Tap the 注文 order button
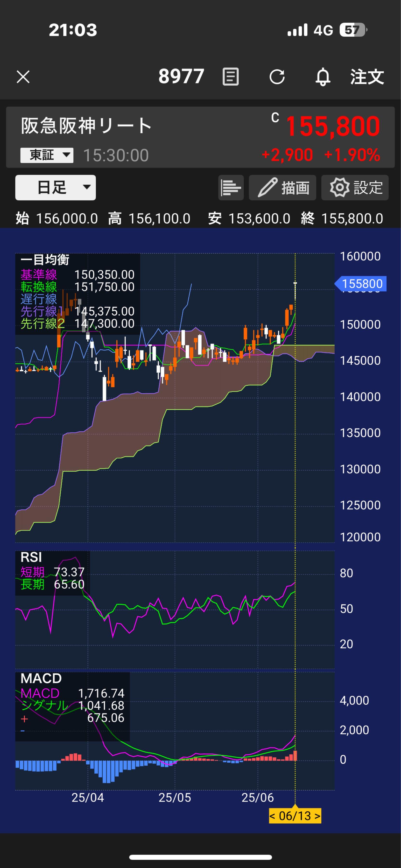 pyautogui.click(x=367, y=77)
